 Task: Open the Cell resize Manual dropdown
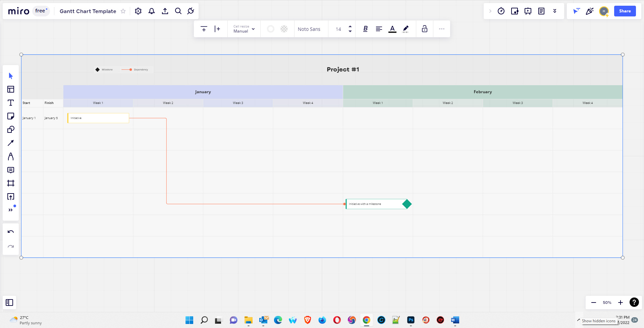tap(244, 29)
